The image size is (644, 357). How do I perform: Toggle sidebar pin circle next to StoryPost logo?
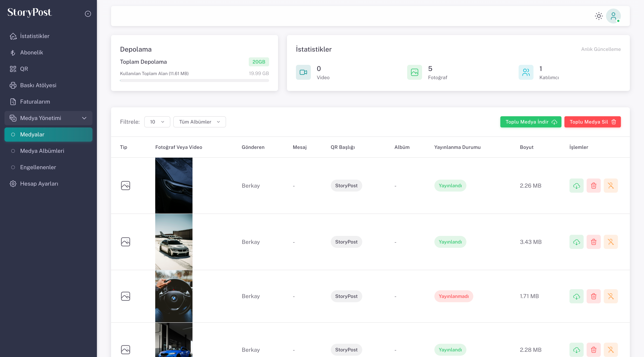point(88,14)
